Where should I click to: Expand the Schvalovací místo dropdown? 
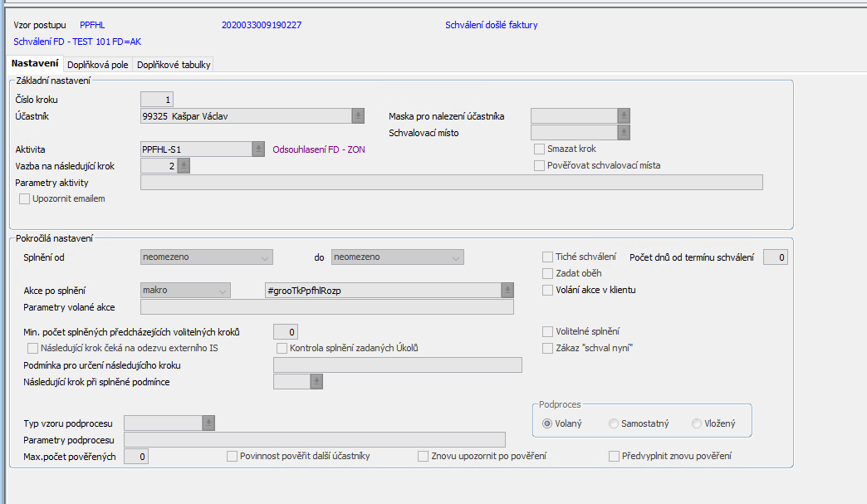[x=624, y=133]
